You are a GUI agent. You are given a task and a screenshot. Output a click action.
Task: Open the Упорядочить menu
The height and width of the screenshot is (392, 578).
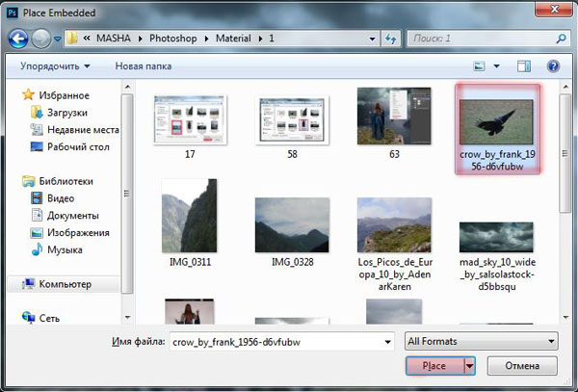point(55,66)
